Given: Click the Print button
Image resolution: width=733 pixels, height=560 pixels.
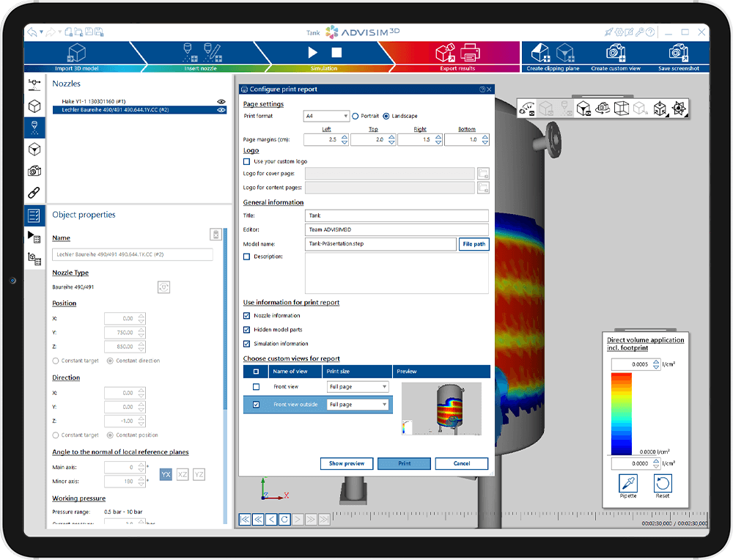Looking at the screenshot, I should 405,463.
